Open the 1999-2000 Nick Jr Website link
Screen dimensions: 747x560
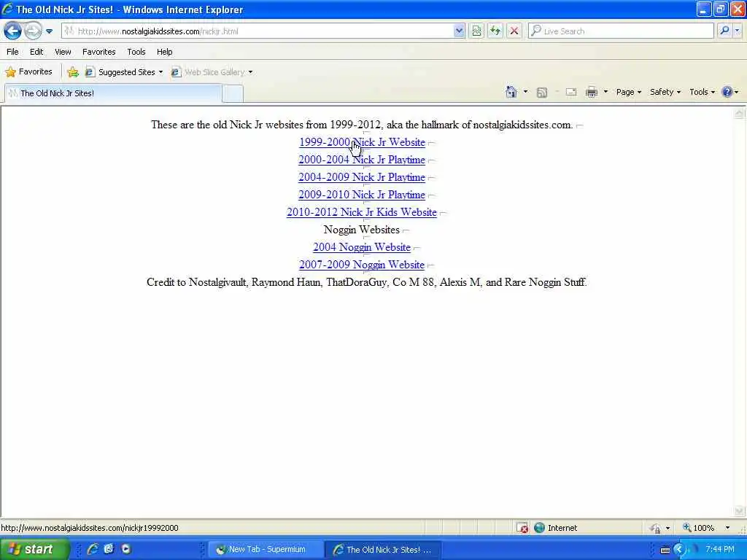362,142
